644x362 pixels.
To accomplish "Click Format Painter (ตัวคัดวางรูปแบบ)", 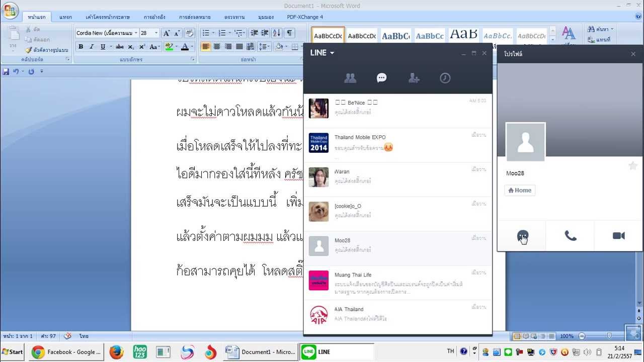I will (x=47, y=50).
